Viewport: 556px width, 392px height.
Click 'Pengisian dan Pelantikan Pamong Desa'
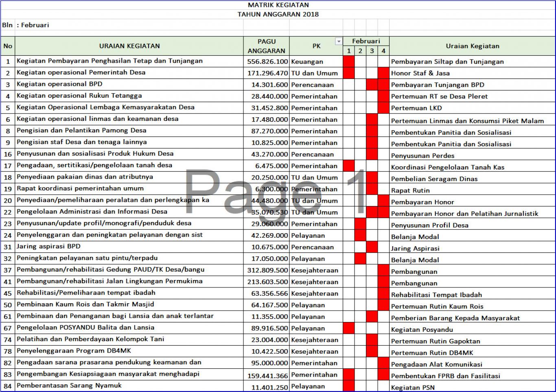[129, 131]
